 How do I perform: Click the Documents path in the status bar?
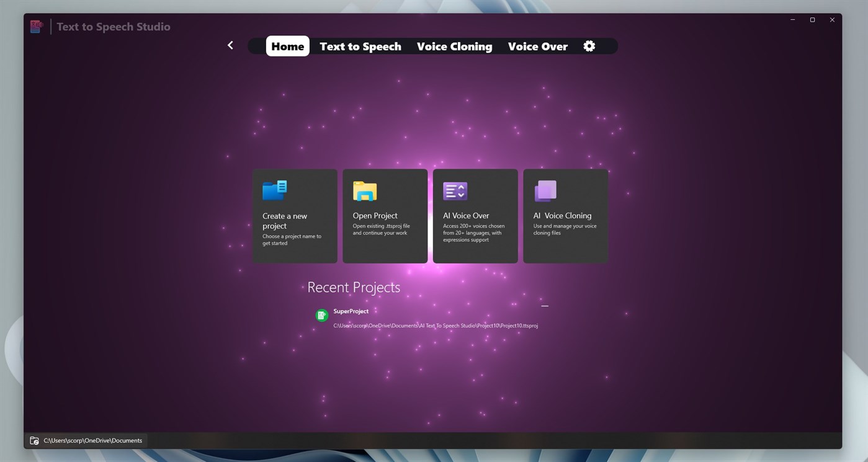point(93,440)
